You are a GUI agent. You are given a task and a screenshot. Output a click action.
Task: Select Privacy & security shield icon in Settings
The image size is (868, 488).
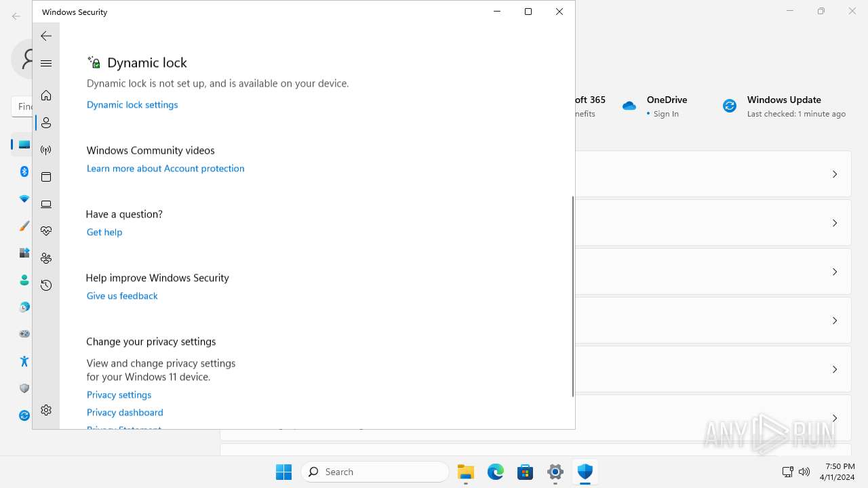24,388
